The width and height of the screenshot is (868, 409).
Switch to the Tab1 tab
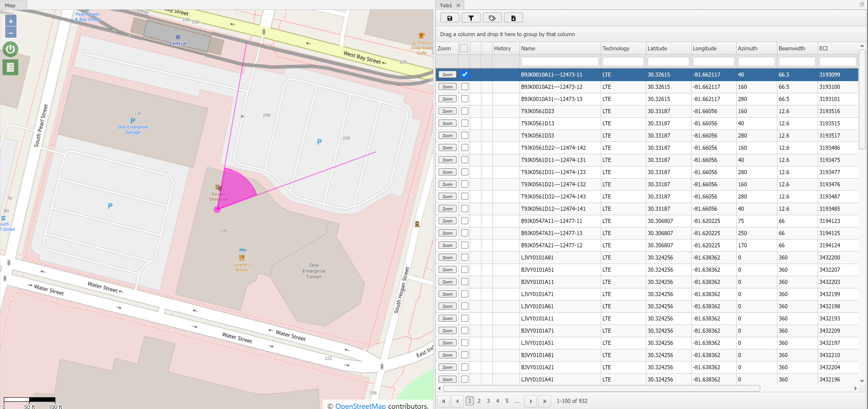tap(446, 5)
